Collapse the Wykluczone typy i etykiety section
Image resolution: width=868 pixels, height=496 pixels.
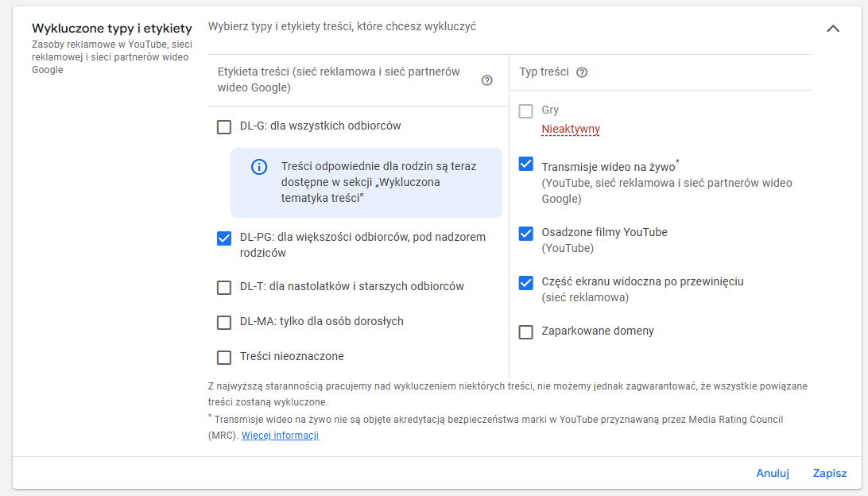[833, 29]
